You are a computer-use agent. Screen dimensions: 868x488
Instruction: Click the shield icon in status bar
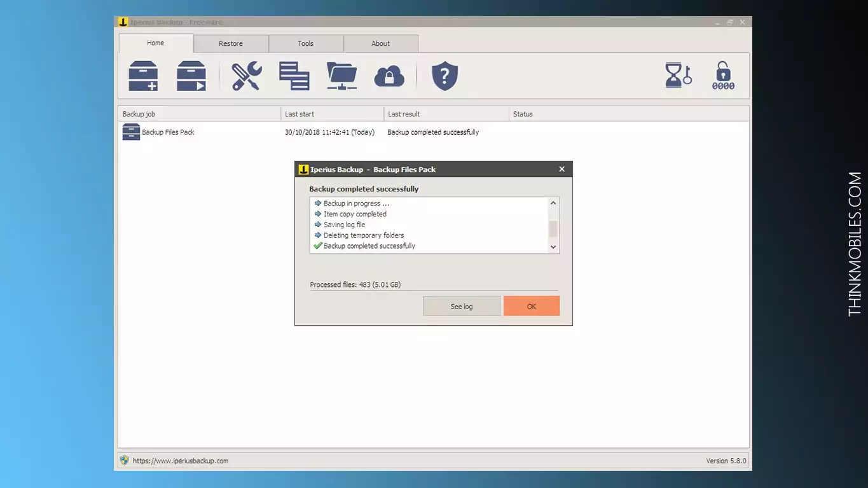point(124,460)
